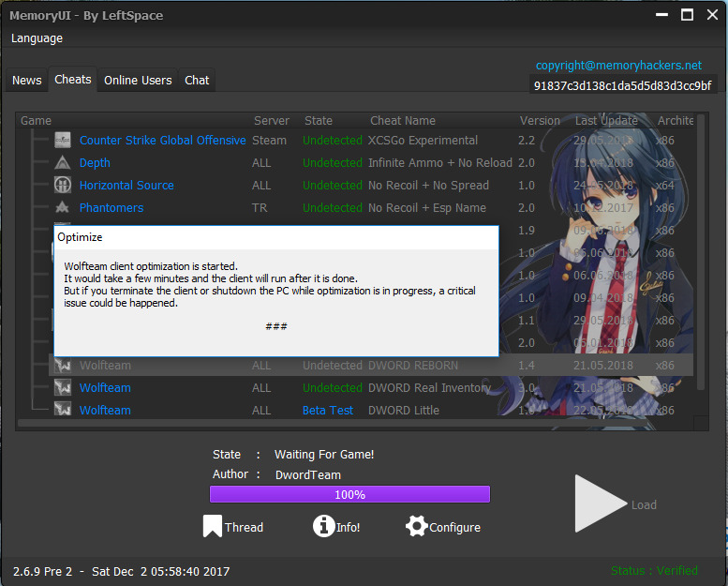Click the Waiting For Game! state text
Image resolution: width=728 pixels, height=586 pixels.
coord(324,455)
